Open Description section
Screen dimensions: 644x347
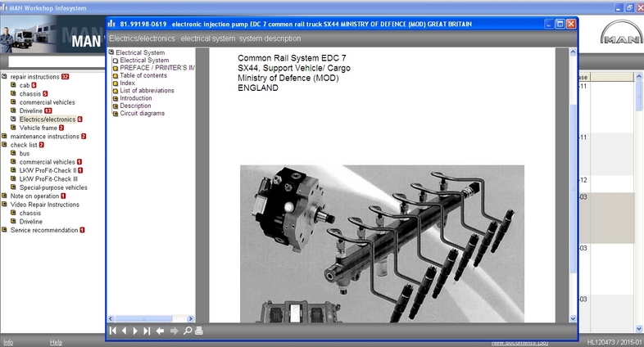(135, 106)
